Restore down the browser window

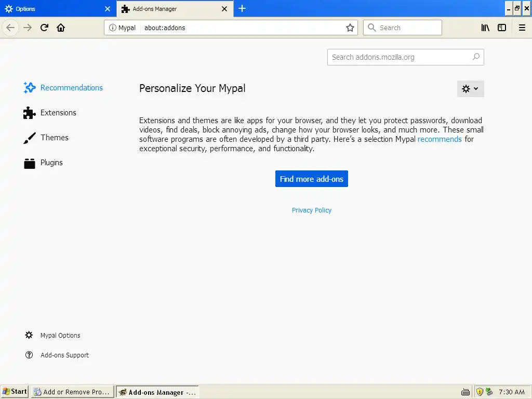pyautogui.click(x=517, y=9)
